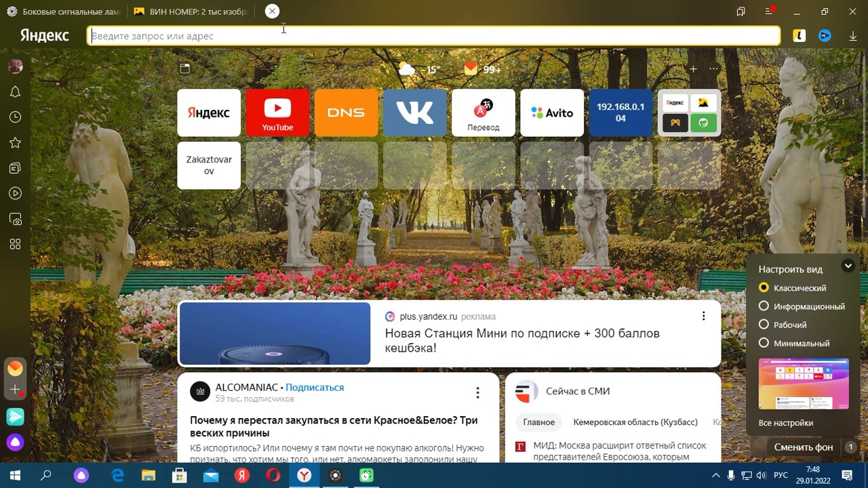Open Windows Start menu

pyautogui.click(x=14, y=475)
